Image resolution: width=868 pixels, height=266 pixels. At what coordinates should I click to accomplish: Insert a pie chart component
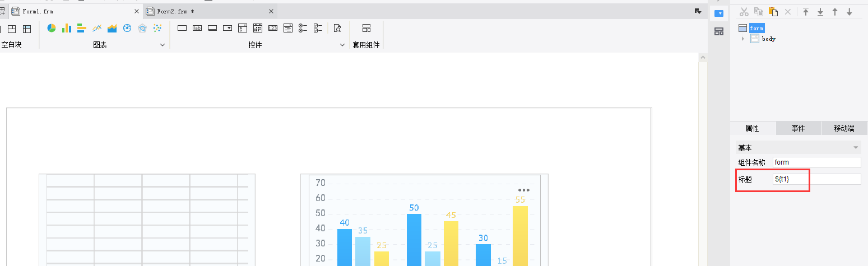[x=52, y=28]
